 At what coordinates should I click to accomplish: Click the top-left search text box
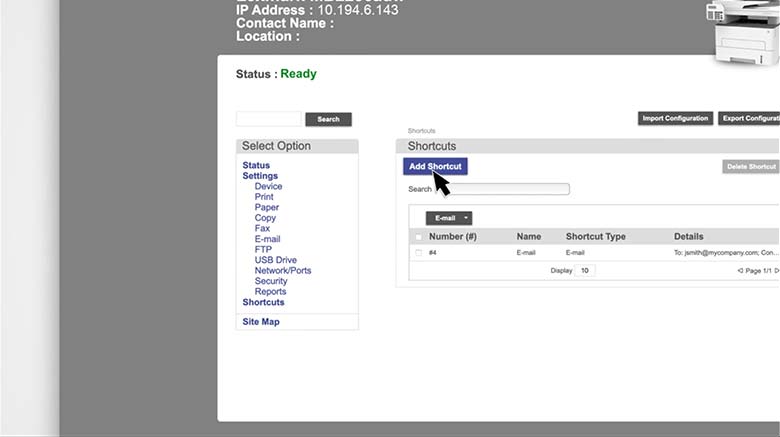(268, 119)
